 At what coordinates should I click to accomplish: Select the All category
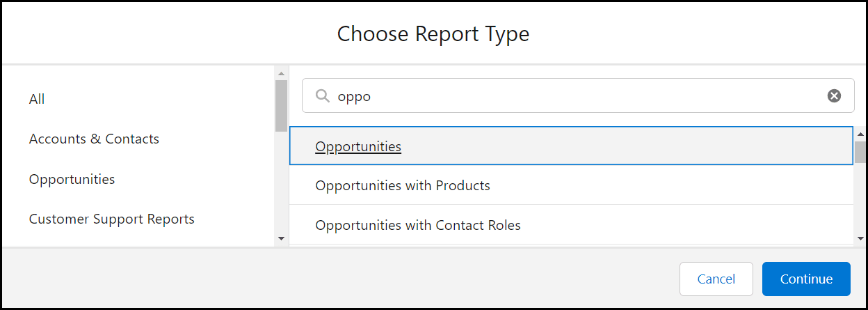coord(37,99)
